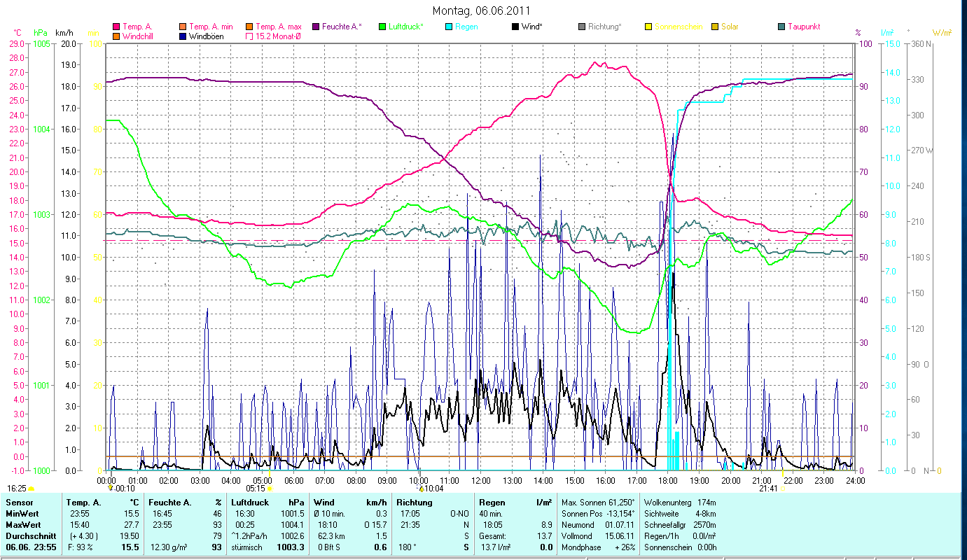This screenshot has height=560, width=967.
Task: Click the 'stürmisch' pressure tendency text
Action: pos(247,547)
